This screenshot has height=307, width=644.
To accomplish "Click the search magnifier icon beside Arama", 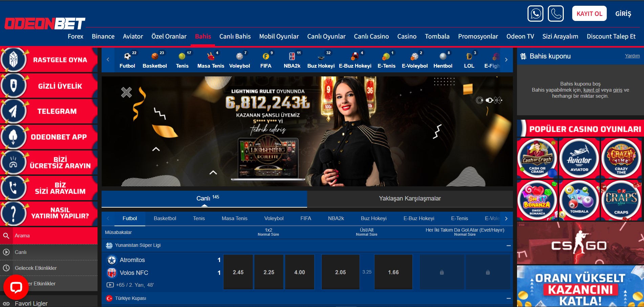I will click(x=6, y=236).
